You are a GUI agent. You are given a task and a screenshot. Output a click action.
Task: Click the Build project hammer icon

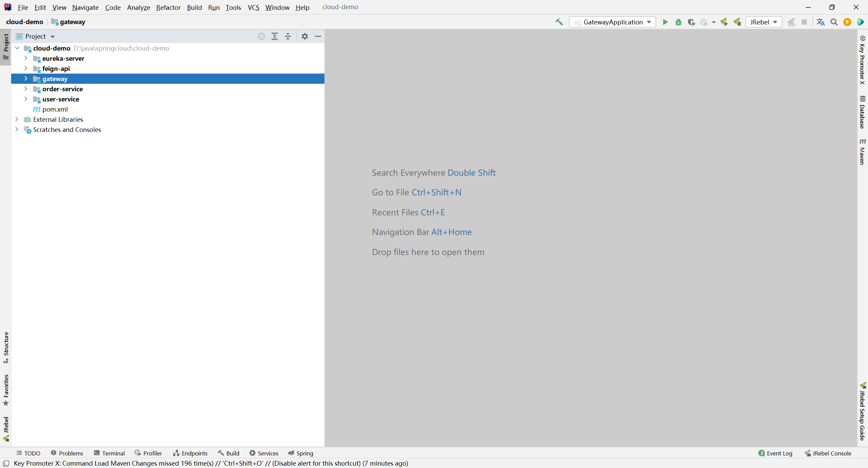559,22
